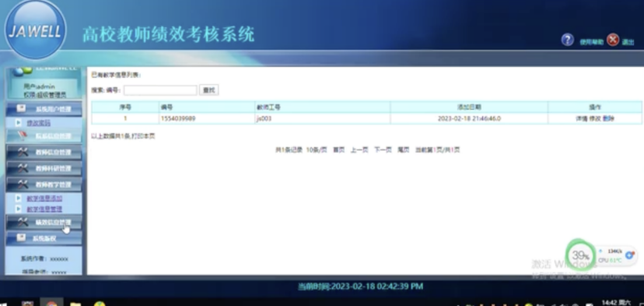644x306 pixels.
Task: Open the 使用帮助 link
Action: tap(591, 42)
